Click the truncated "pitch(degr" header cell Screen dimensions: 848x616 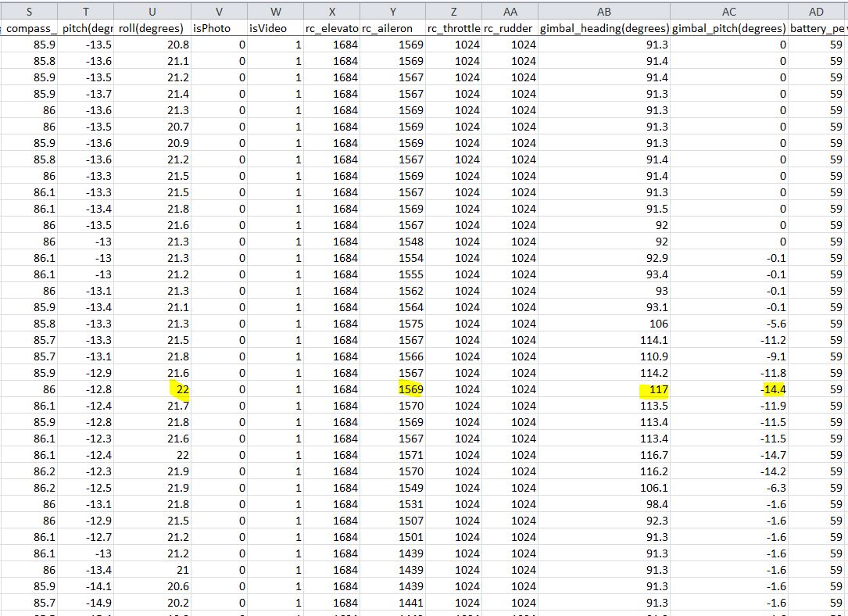(x=85, y=28)
